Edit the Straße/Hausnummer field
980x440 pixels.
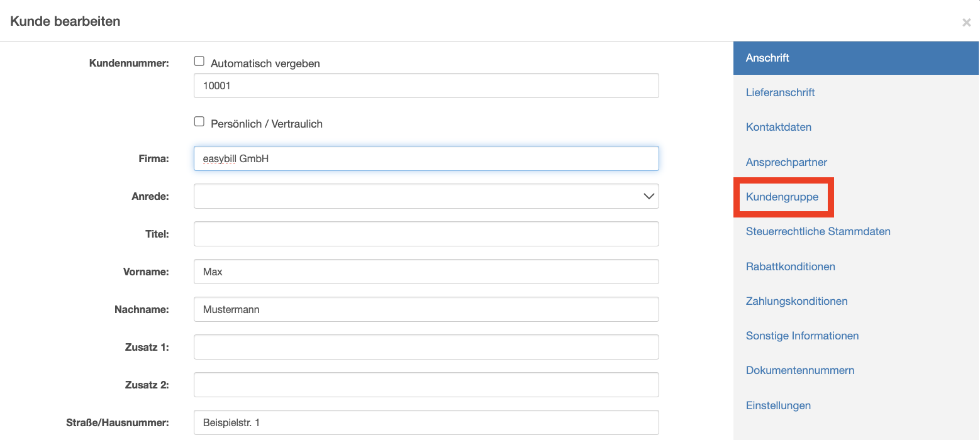pyautogui.click(x=426, y=422)
